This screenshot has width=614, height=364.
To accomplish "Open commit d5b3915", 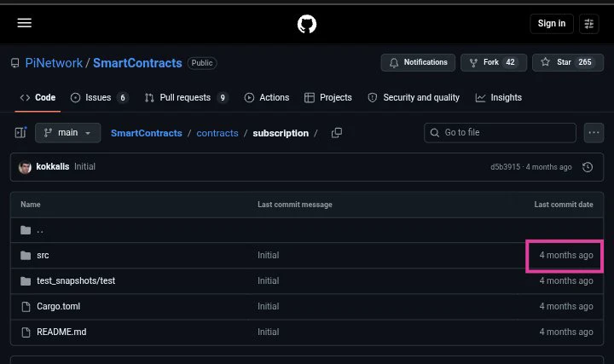I will click(505, 167).
